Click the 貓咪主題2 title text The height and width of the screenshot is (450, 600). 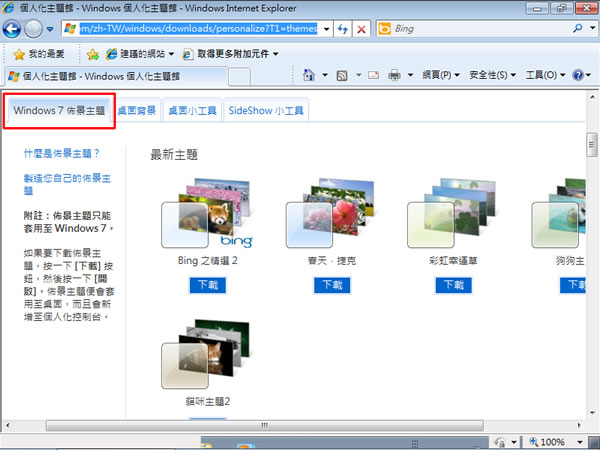(208, 401)
